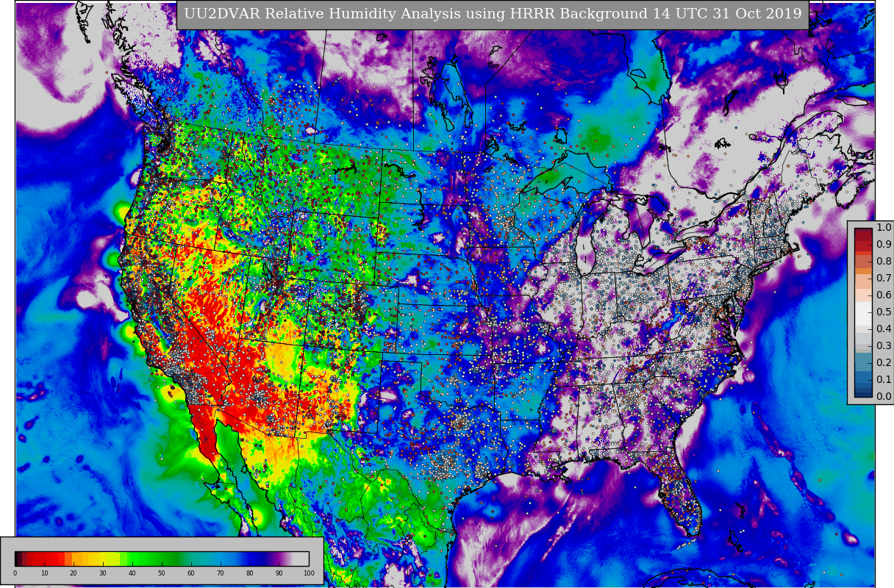894x588 pixels.
Task: Click the 80 tick label on the humidity colorbar
Action: [x=250, y=573]
